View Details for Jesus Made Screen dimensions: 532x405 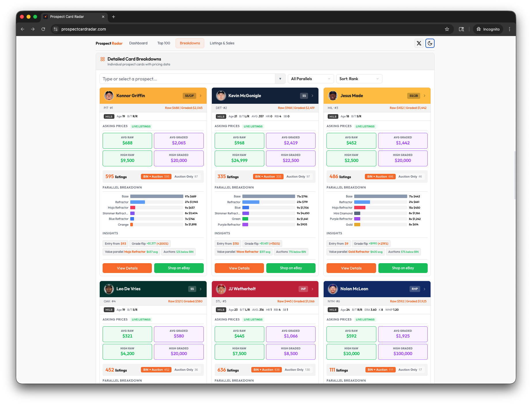click(351, 268)
